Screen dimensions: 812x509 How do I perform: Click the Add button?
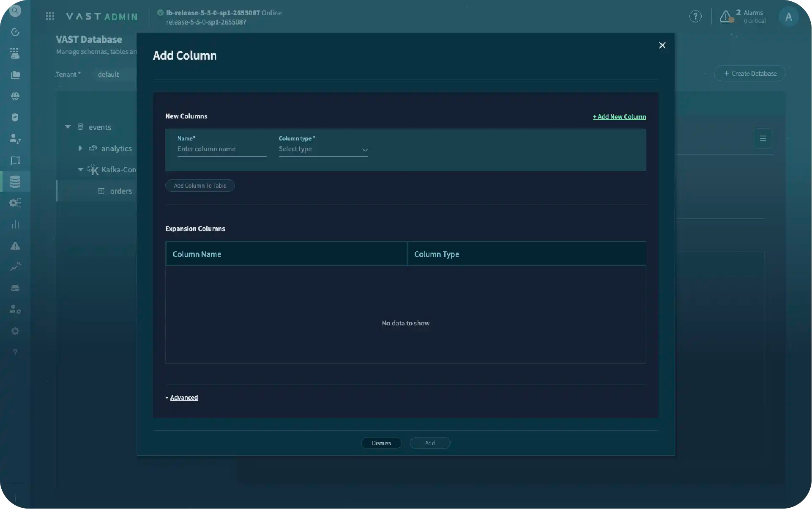click(430, 443)
